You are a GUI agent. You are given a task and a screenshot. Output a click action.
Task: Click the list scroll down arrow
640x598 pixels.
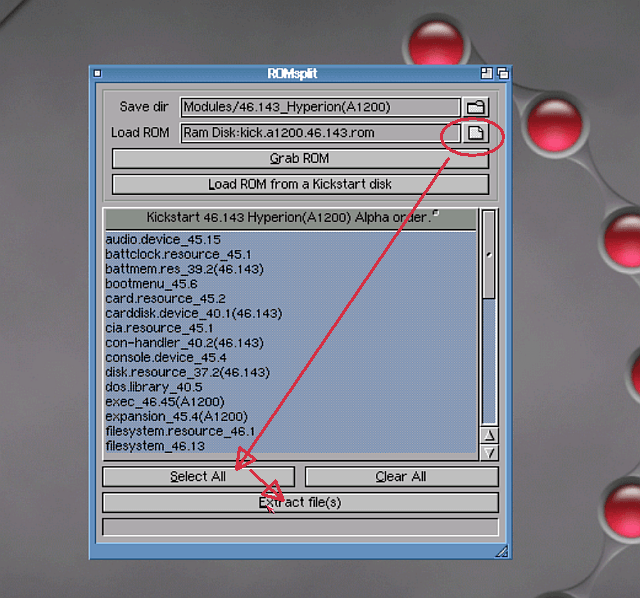(489, 452)
